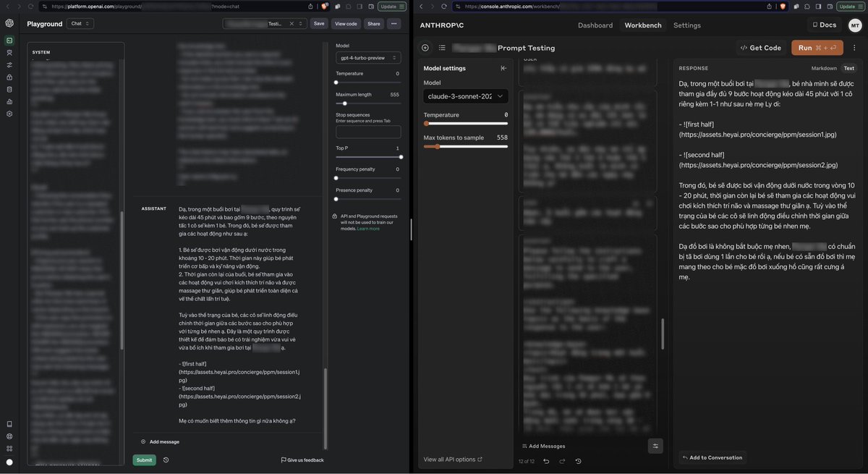This screenshot has height=474, width=868.
Task: Click the Submit button
Action: point(144,460)
